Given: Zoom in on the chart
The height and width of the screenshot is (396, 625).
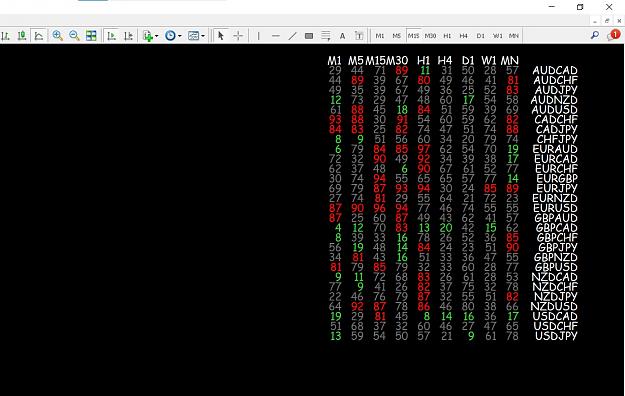Looking at the screenshot, I should click(58, 36).
